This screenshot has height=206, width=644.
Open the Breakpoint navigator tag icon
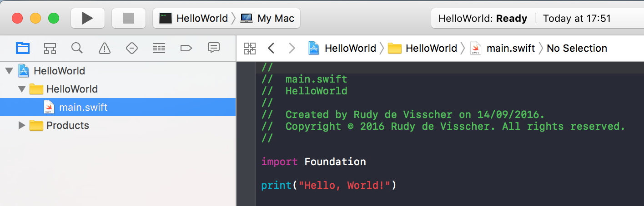point(186,48)
